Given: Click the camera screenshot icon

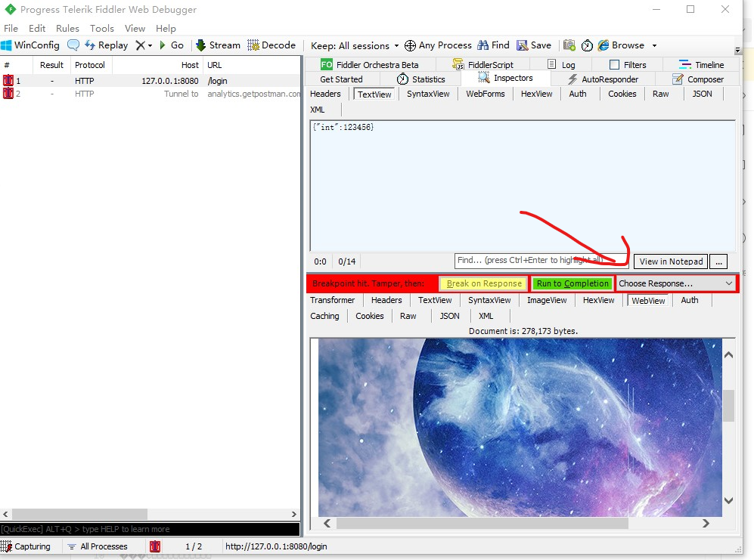Looking at the screenshot, I should (569, 45).
